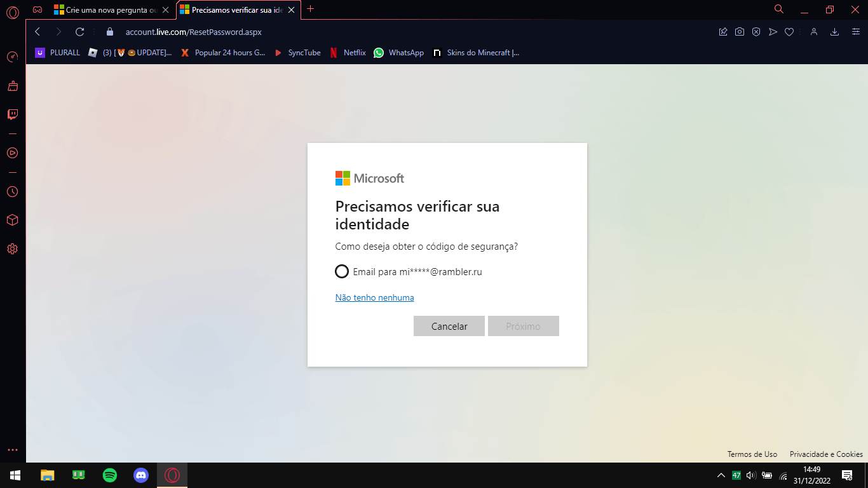Open the WhatsApp bookmark
This screenshot has height=488, width=868.
pos(399,53)
